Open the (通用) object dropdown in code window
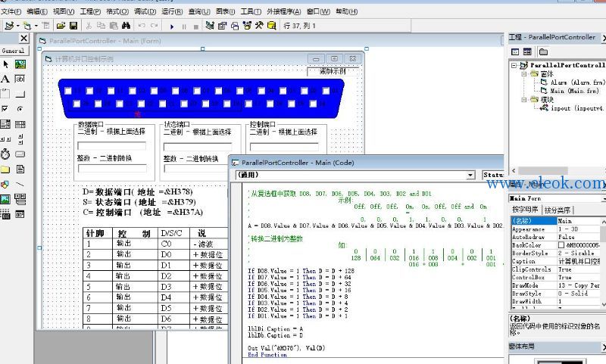The height and width of the screenshot is (364, 606). pos(470,176)
